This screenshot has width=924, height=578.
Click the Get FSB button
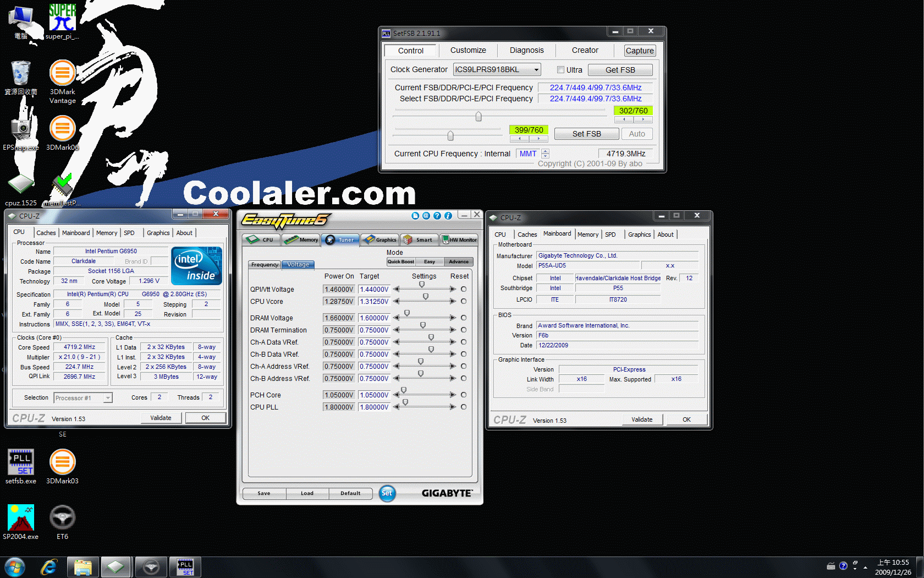click(x=620, y=70)
